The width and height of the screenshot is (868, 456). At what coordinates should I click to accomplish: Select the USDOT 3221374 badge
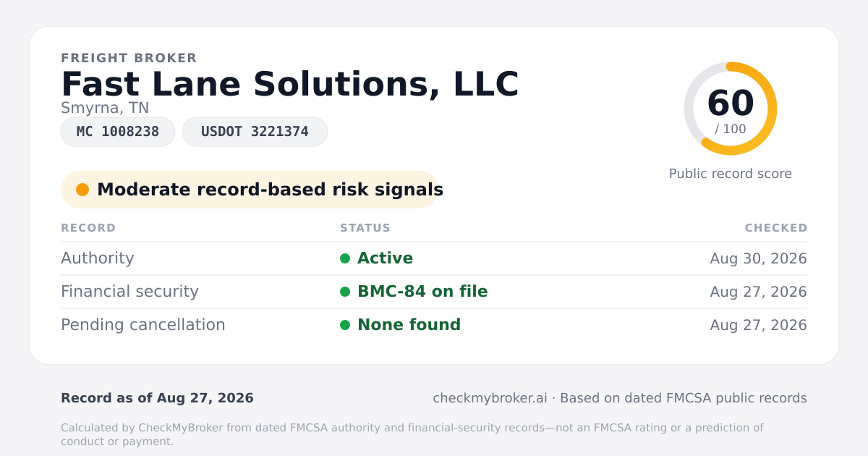pos(255,132)
